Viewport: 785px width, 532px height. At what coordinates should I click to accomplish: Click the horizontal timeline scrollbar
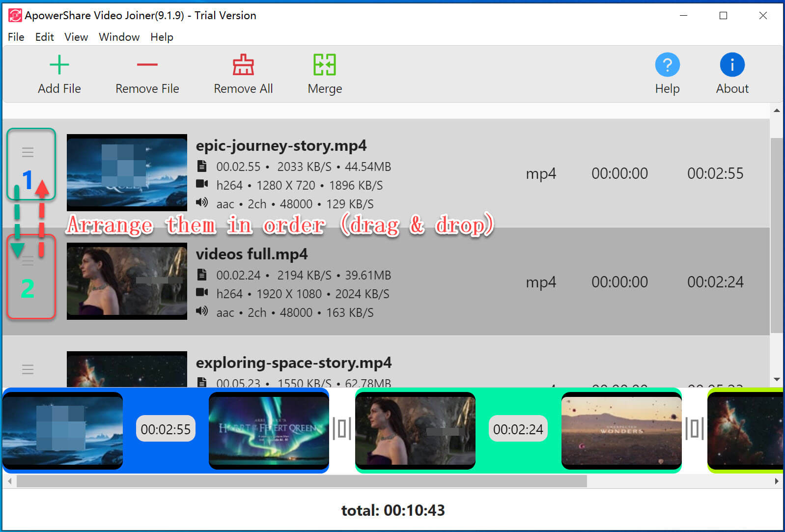[302, 481]
